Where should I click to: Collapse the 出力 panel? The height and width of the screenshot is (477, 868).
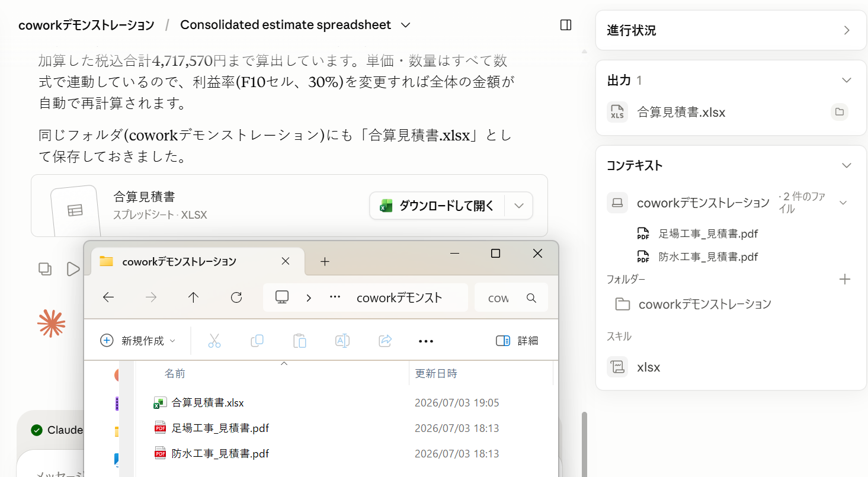847,80
